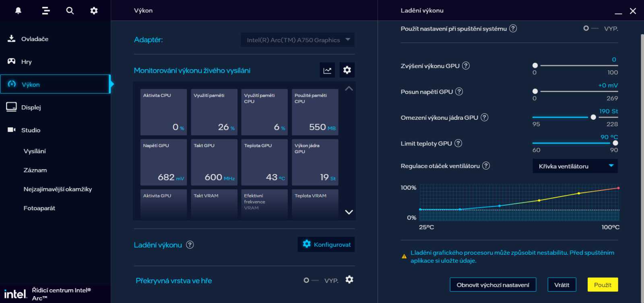Screen dimensions: 644x303
Task: Open settings gear in top bar
Action: click(94, 11)
